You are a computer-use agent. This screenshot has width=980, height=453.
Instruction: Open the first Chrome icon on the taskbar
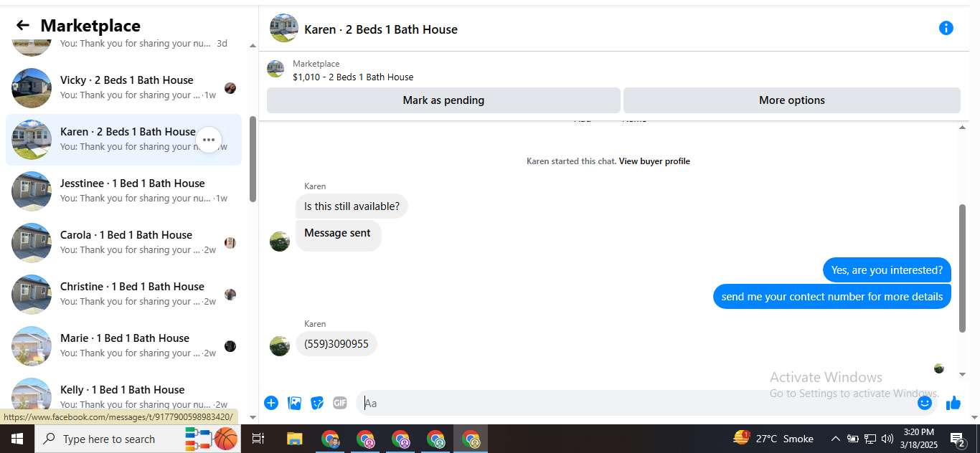[330, 439]
